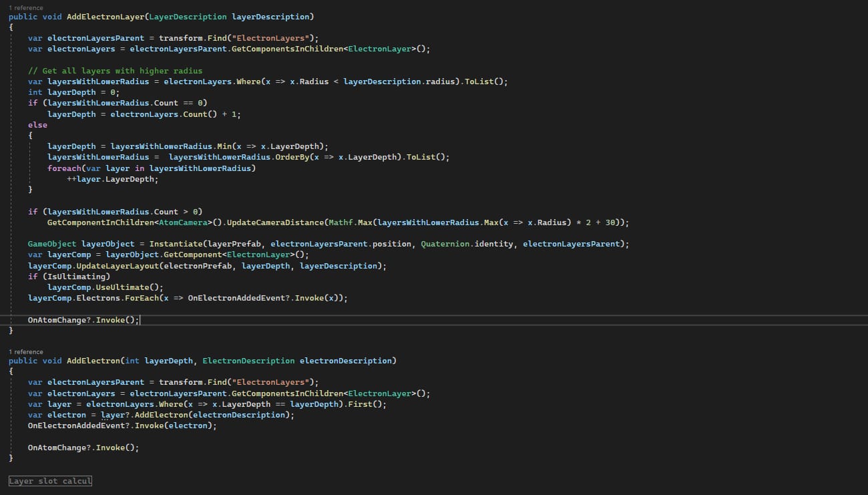Click the AtomCamera type in GetComponentInChildren
The width and height of the screenshot is (868, 495).
click(x=187, y=222)
